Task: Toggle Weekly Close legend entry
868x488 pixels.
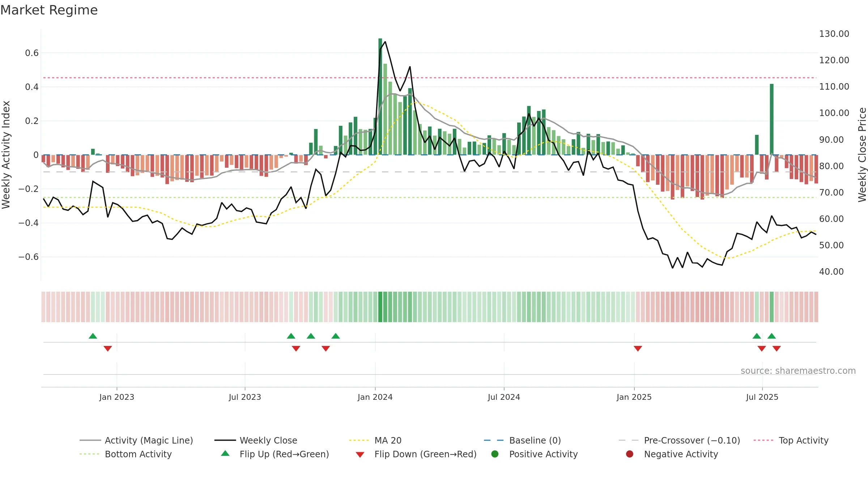Action: (x=256, y=440)
